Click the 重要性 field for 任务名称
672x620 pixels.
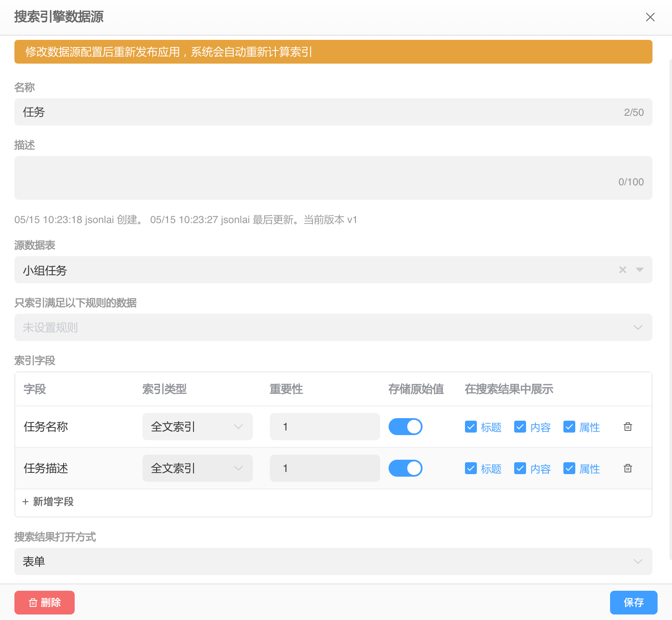325,427
